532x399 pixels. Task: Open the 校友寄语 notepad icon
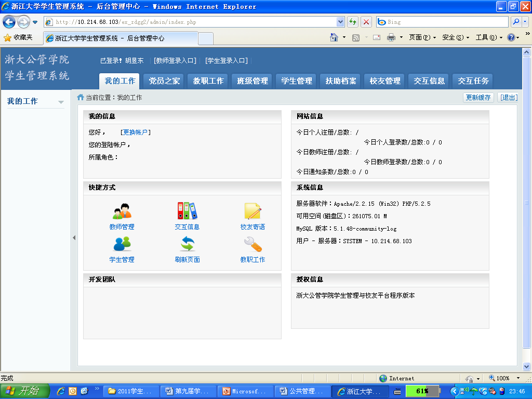tap(252, 211)
